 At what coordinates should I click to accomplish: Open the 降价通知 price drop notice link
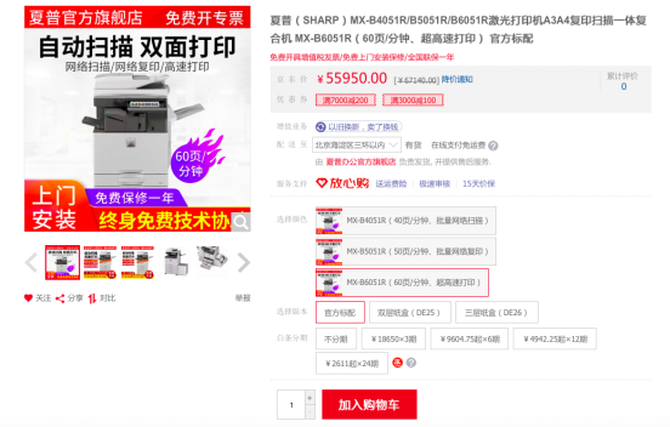click(457, 79)
